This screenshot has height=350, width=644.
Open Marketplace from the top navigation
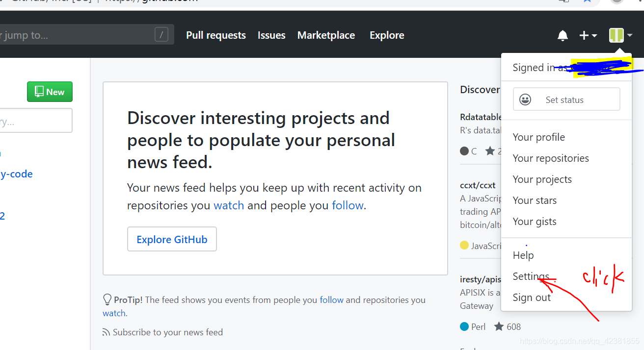(326, 35)
